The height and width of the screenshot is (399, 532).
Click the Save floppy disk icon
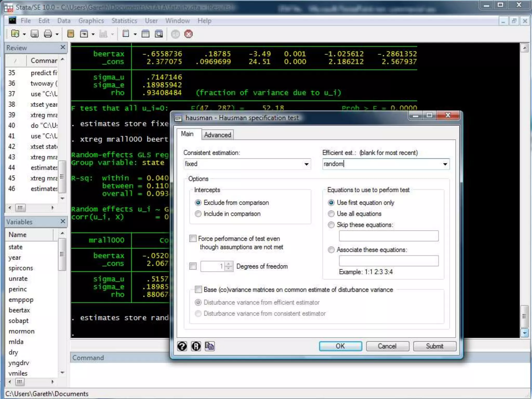click(35, 34)
